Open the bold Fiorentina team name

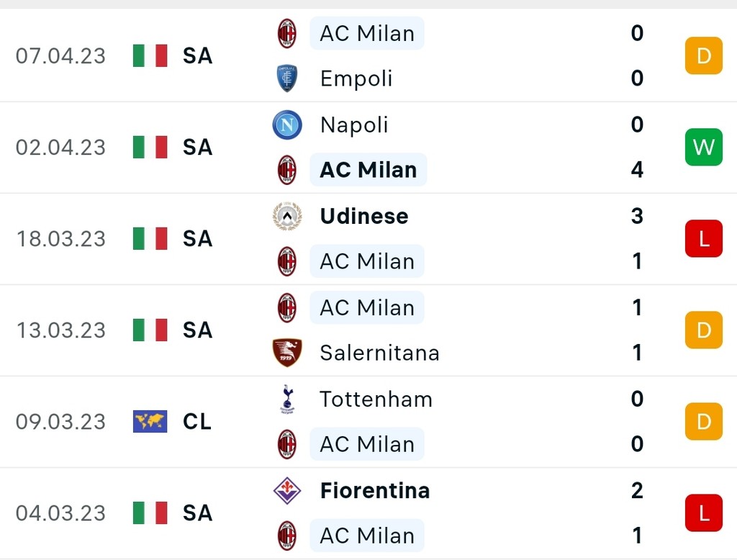(x=374, y=490)
